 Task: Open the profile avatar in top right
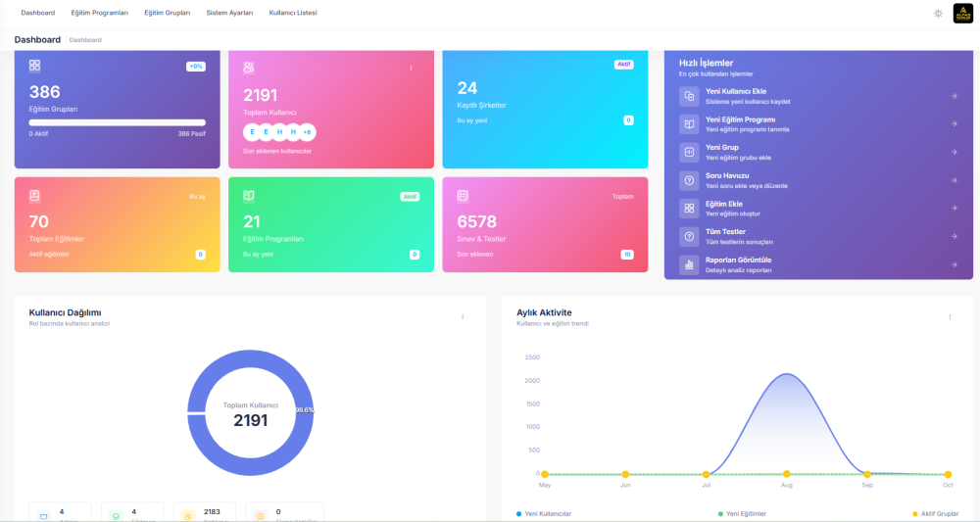coord(962,14)
